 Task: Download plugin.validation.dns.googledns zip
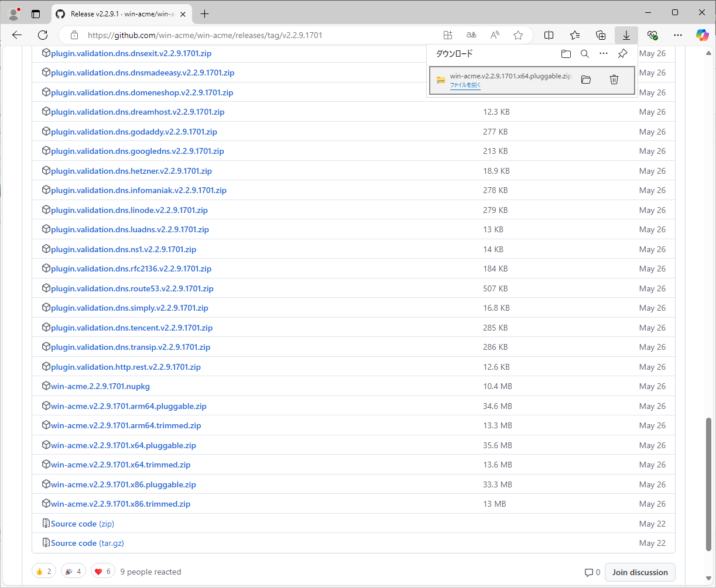pyautogui.click(x=138, y=151)
